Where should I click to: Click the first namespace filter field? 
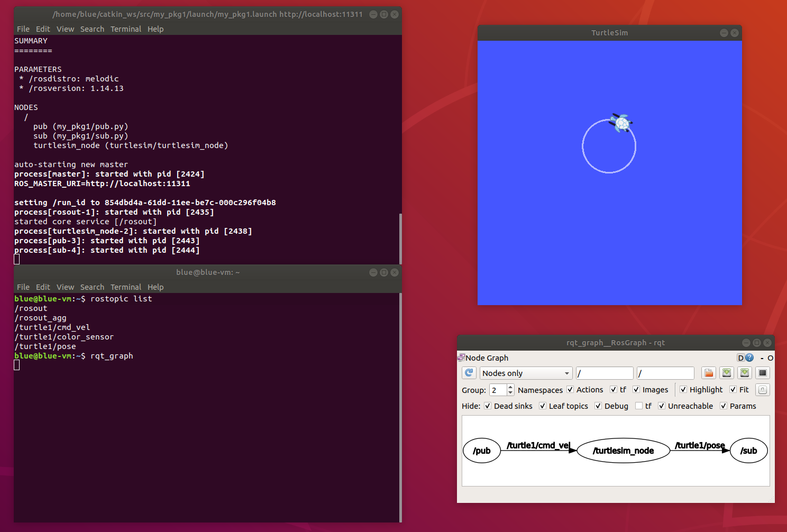tap(605, 373)
